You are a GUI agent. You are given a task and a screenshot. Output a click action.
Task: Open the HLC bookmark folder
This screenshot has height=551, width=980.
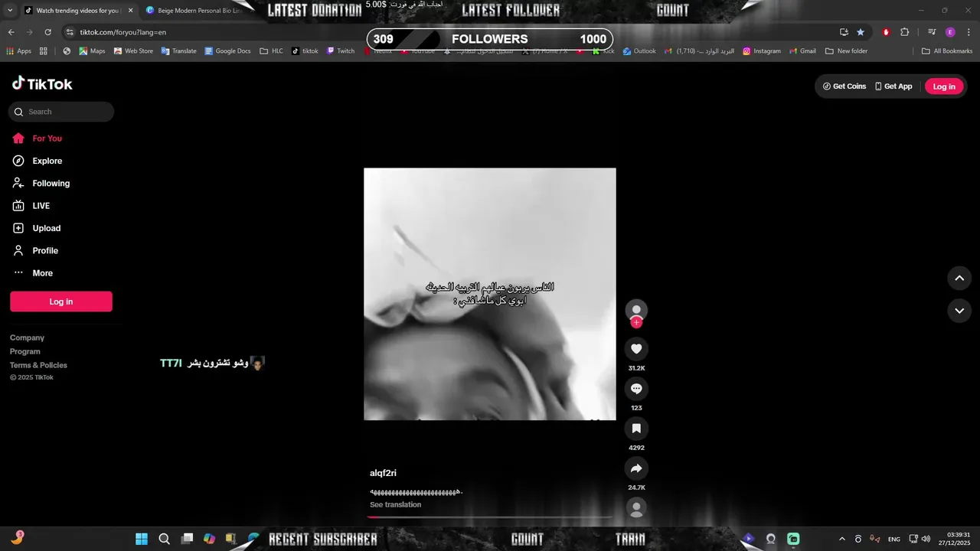tap(271, 51)
